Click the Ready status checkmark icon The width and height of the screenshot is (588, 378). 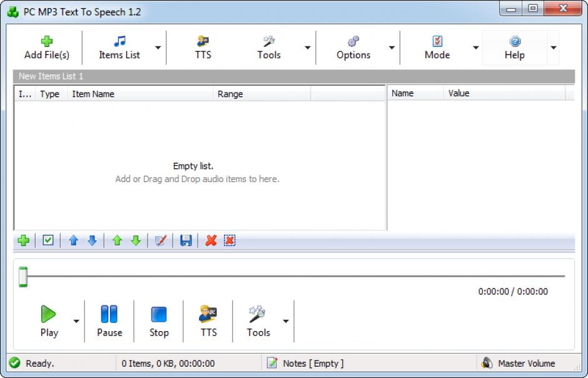[x=14, y=362]
